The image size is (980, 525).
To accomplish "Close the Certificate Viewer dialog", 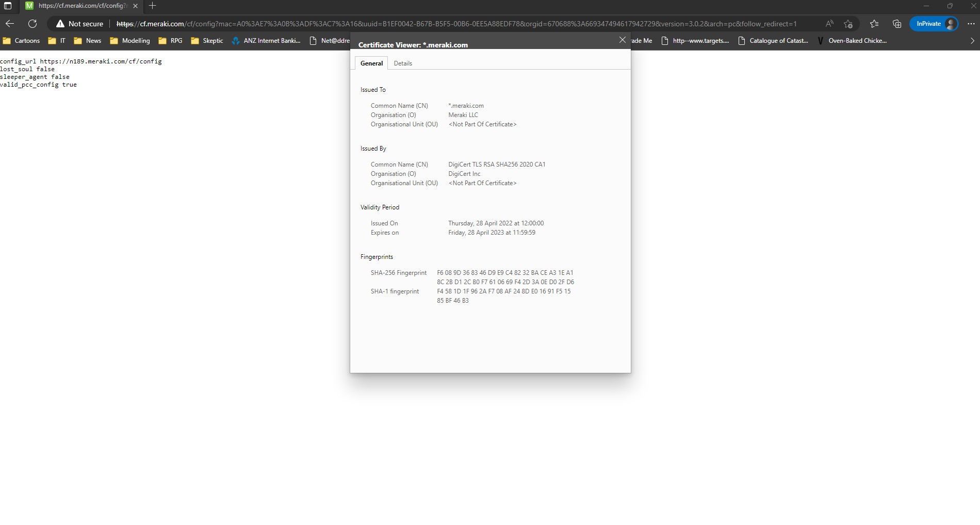I will click(x=623, y=40).
